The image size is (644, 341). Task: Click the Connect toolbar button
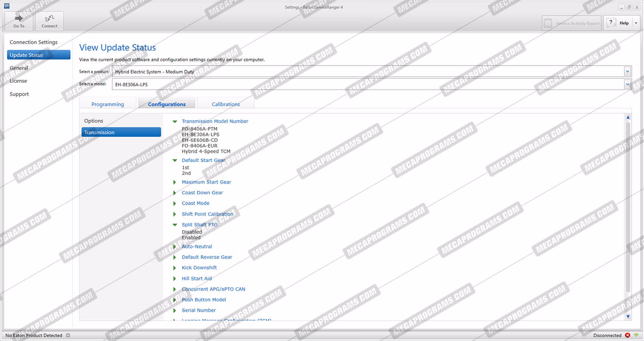point(50,21)
